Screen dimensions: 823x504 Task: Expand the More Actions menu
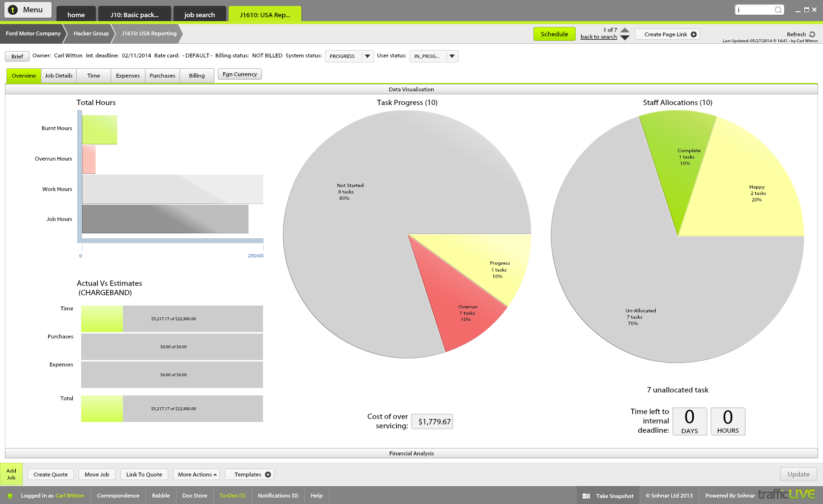click(x=198, y=475)
